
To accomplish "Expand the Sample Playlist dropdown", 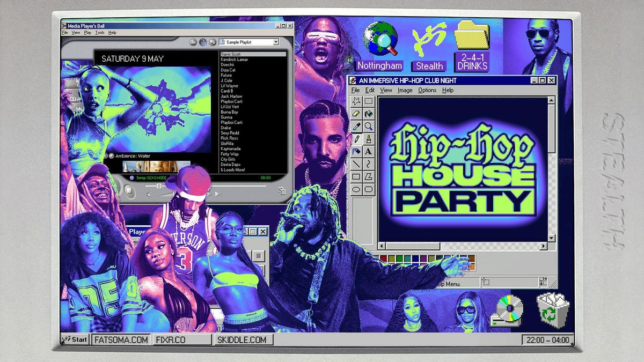I will point(276,42).
